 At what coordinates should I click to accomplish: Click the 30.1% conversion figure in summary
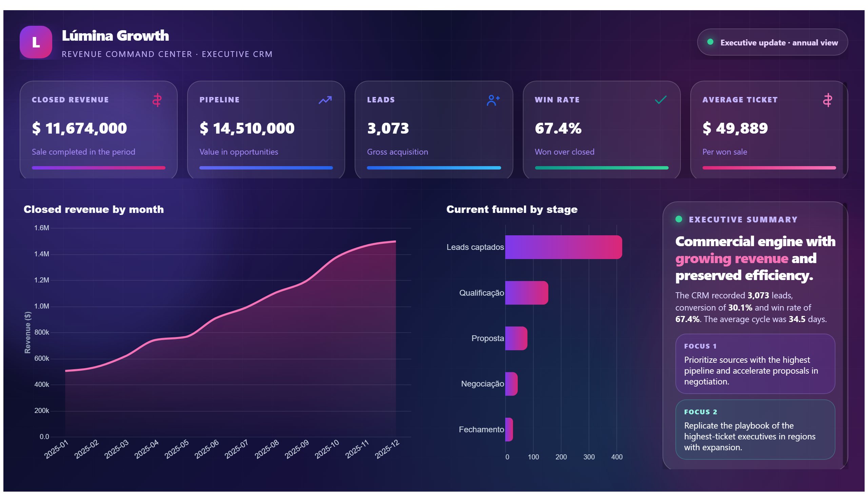tap(740, 307)
